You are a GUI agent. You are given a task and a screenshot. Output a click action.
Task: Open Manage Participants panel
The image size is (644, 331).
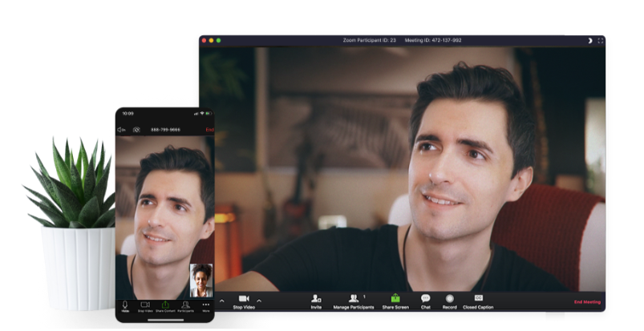pos(354,302)
